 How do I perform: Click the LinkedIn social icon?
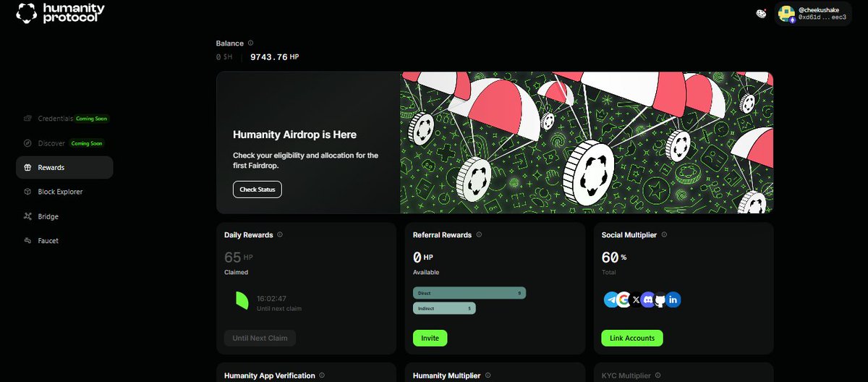[673, 299]
